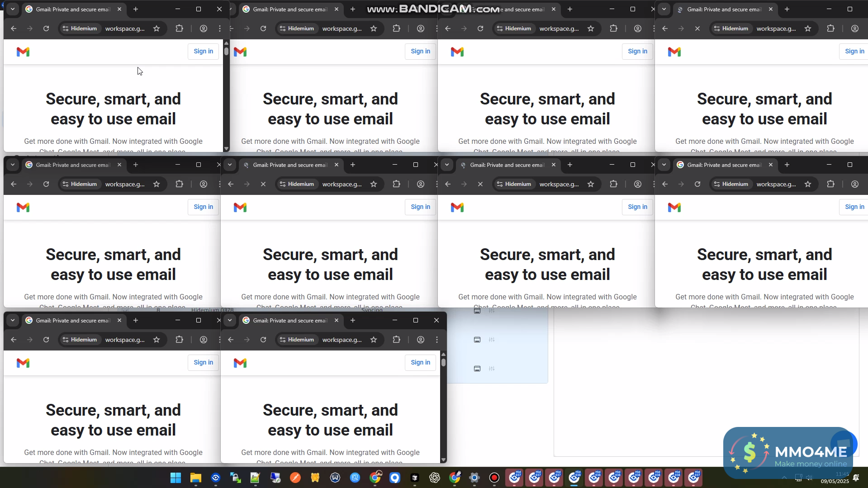This screenshot has height=488, width=868.
Task: Open the Chrome menu in top-row first window
Action: 220,28
